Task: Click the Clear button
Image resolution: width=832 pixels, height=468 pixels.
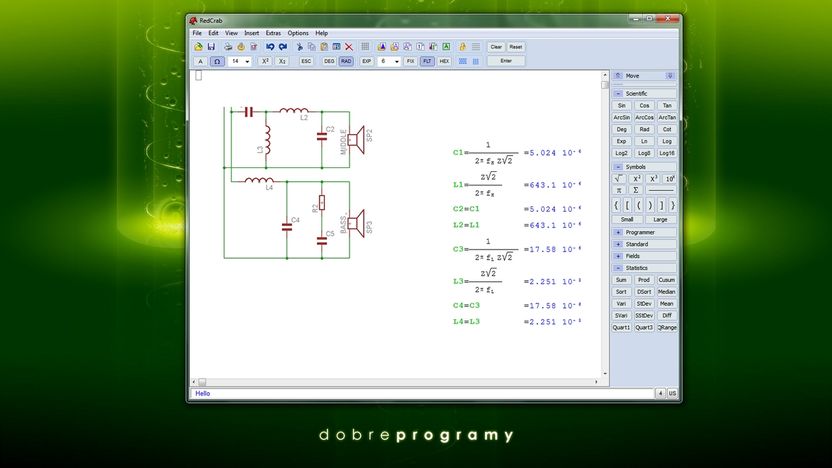Action: [x=496, y=47]
